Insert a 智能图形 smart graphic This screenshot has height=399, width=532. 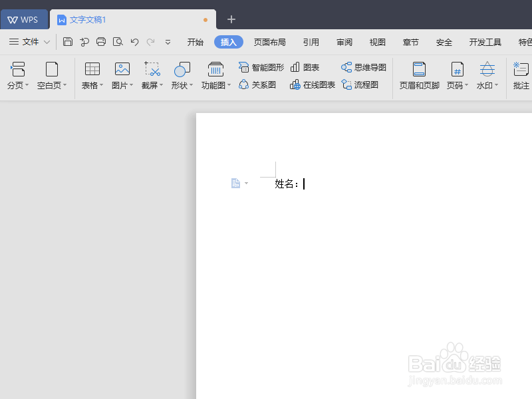tap(261, 67)
